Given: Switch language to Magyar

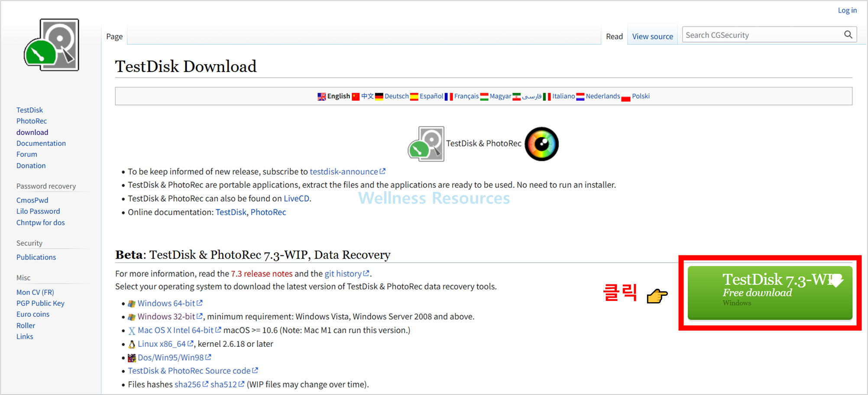Looking at the screenshot, I should point(500,96).
